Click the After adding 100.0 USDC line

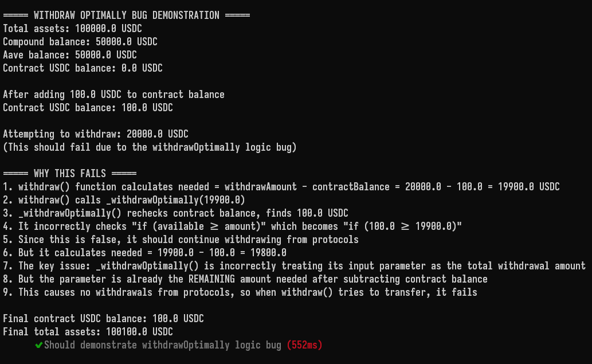click(113, 95)
